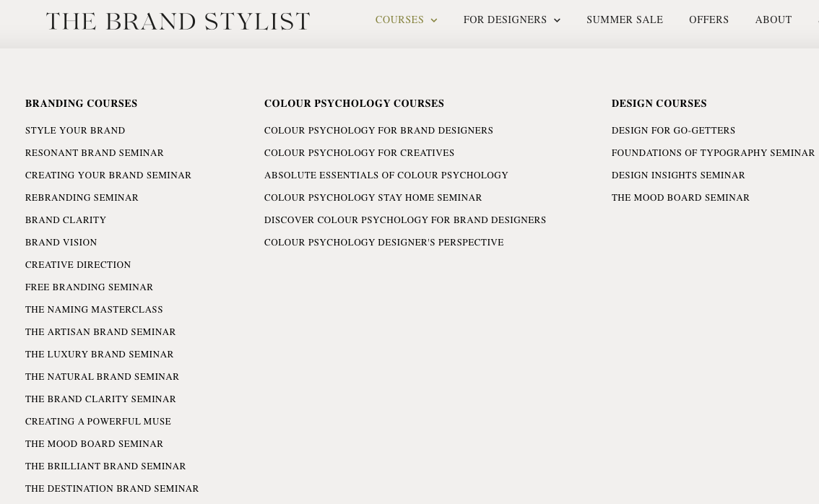
Task: Click The Brand Stylist logo
Action: (178, 22)
